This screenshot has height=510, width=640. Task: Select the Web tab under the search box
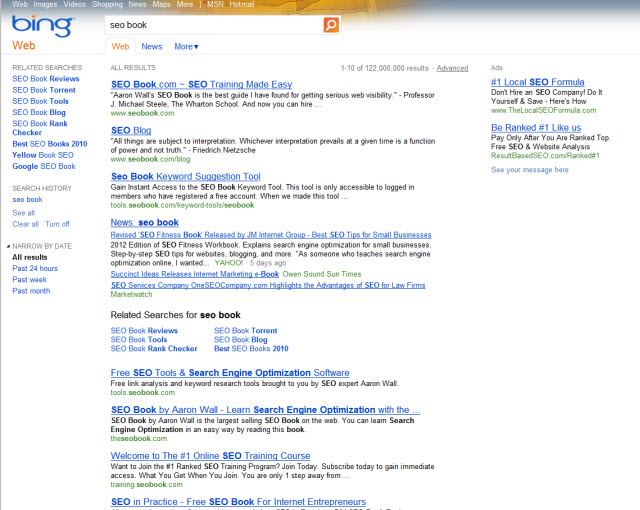pyautogui.click(x=120, y=46)
